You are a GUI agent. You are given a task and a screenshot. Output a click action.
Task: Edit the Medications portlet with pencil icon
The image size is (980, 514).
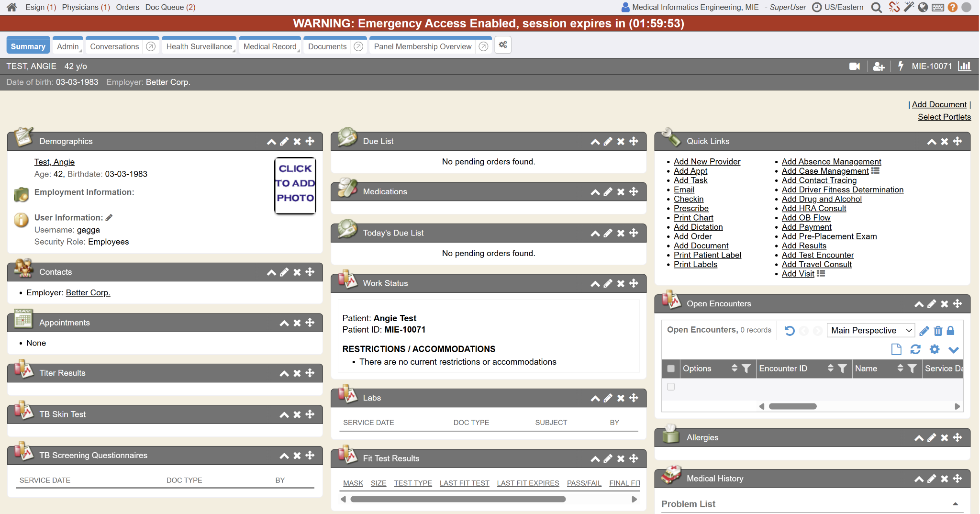coord(608,192)
